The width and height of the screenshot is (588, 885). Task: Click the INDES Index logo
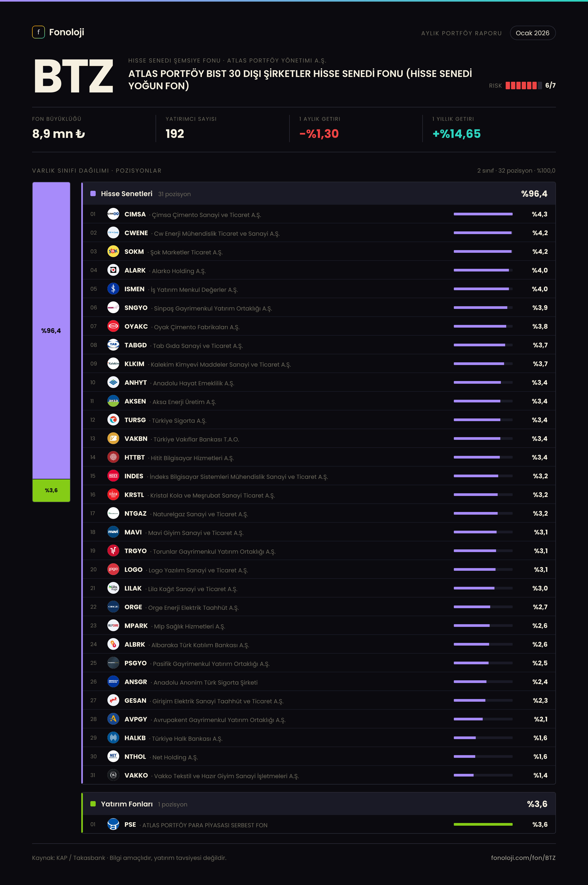point(113,476)
